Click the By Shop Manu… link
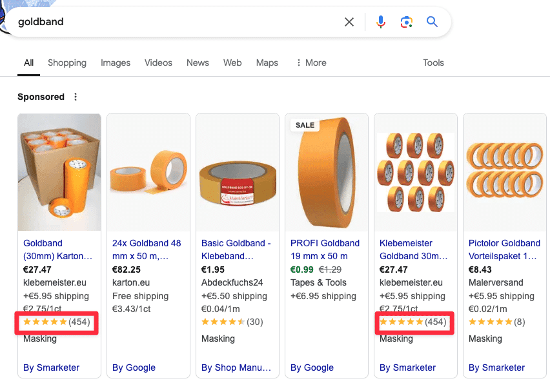The height and width of the screenshot is (392, 550). click(236, 367)
